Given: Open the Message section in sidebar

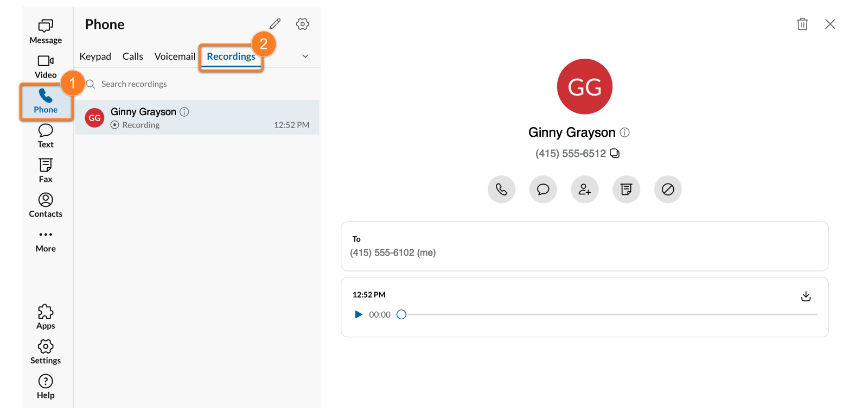Looking at the screenshot, I should coord(46,31).
